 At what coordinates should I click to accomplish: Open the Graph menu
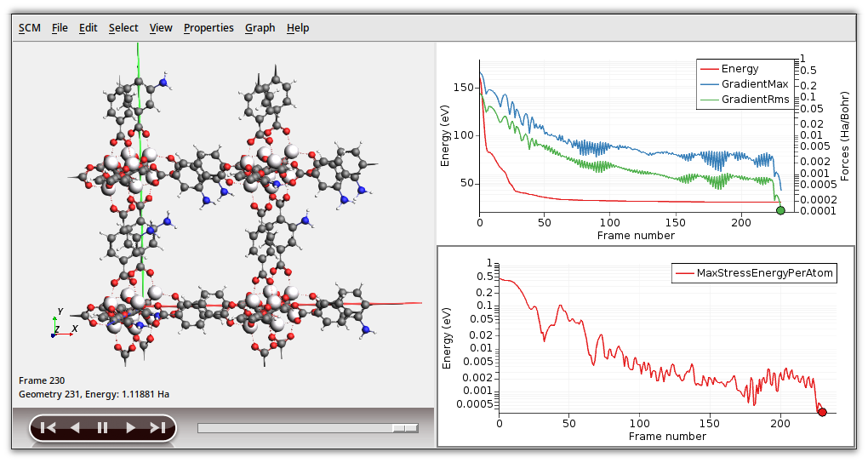[x=260, y=28]
